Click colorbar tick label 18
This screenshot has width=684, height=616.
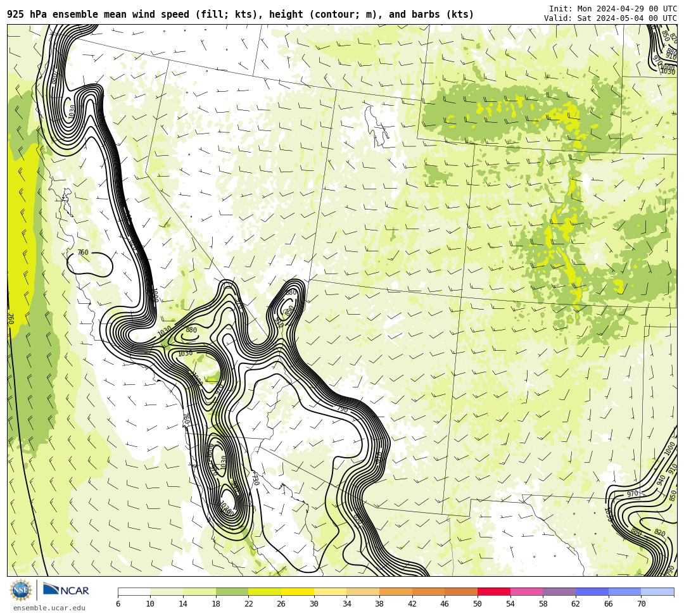[x=215, y=604]
